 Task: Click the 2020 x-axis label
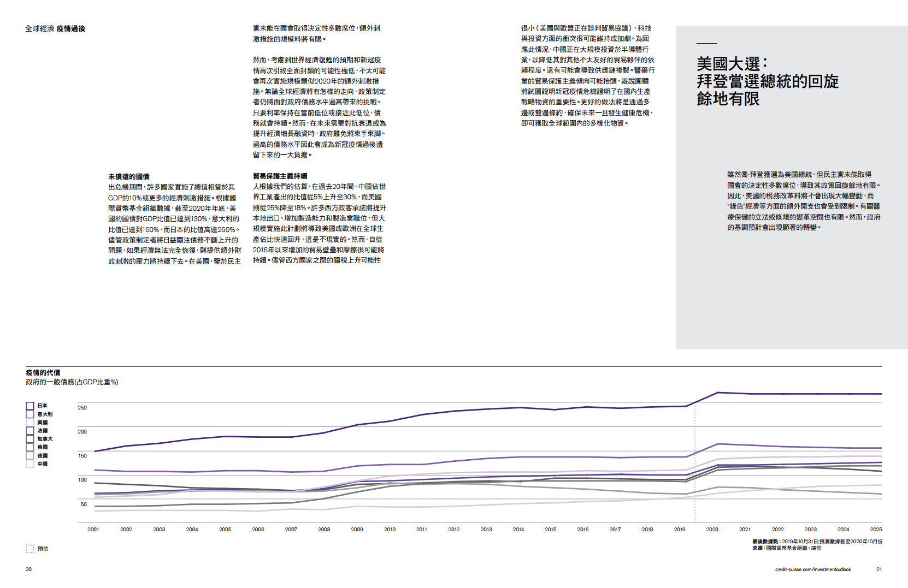tap(712, 530)
